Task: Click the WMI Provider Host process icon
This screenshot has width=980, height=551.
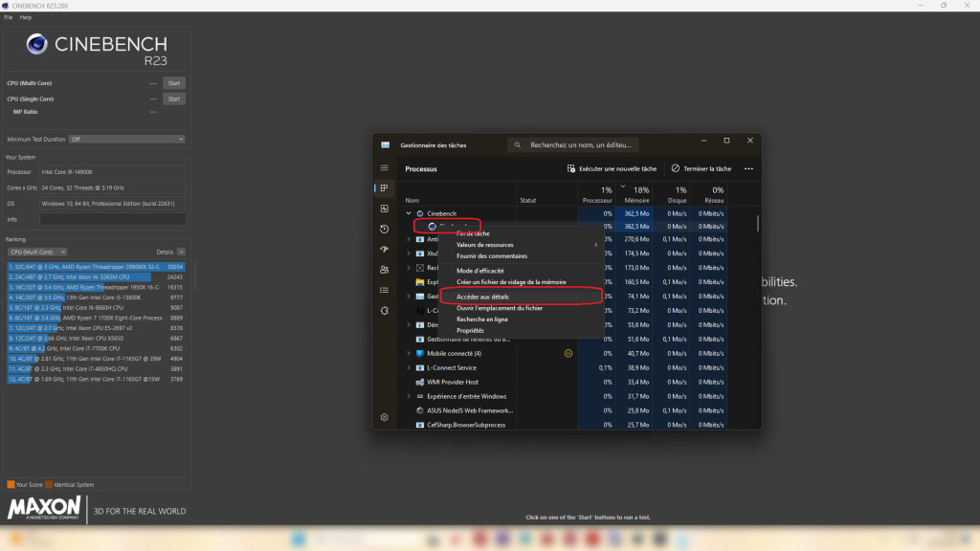Action: click(x=420, y=383)
